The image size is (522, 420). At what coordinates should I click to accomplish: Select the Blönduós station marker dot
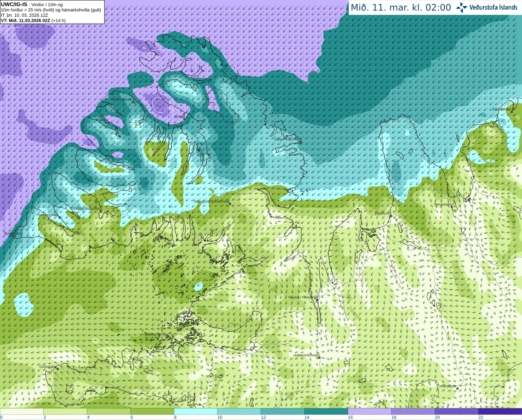coord(390,216)
